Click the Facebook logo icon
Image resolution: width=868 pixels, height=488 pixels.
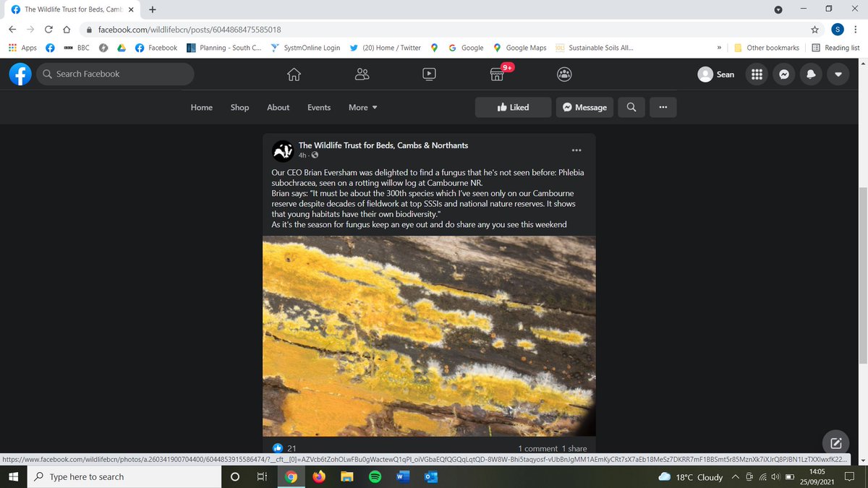[20, 74]
